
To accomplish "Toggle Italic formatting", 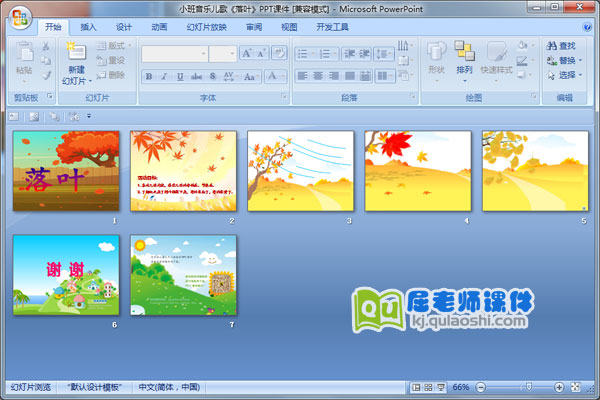I will pyautogui.click(x=164, y=76).
